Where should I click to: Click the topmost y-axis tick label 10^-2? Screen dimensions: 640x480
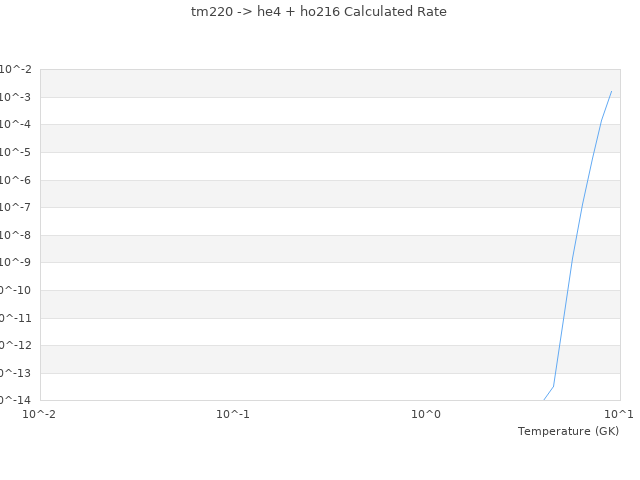pos(16,69)
